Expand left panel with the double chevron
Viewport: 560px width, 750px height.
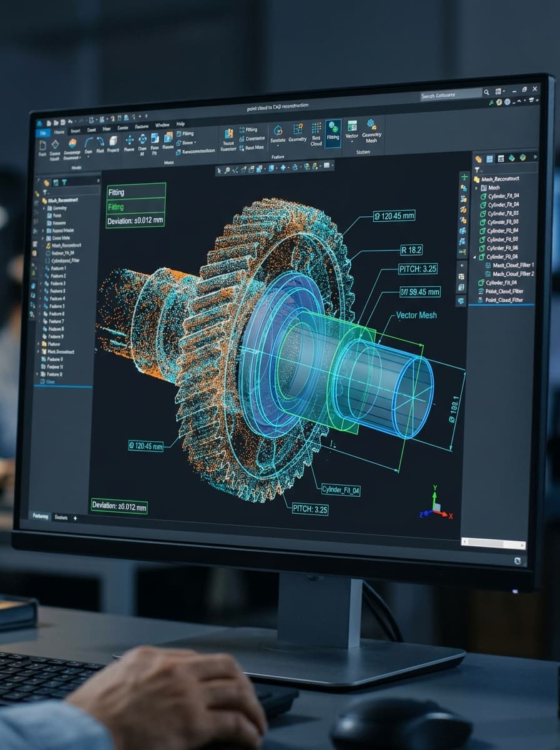[x=98, y=181]
